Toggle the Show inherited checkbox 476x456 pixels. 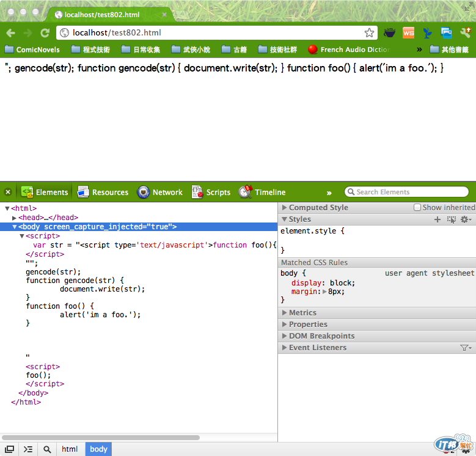[417, 207]
